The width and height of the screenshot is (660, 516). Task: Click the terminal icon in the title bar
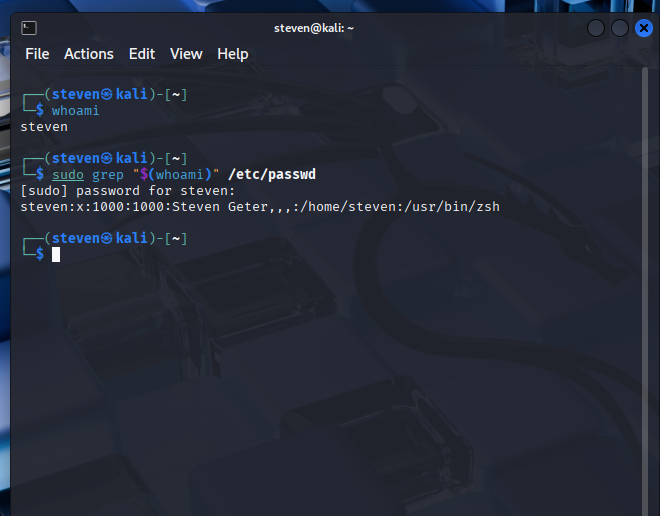click(29, 28)
